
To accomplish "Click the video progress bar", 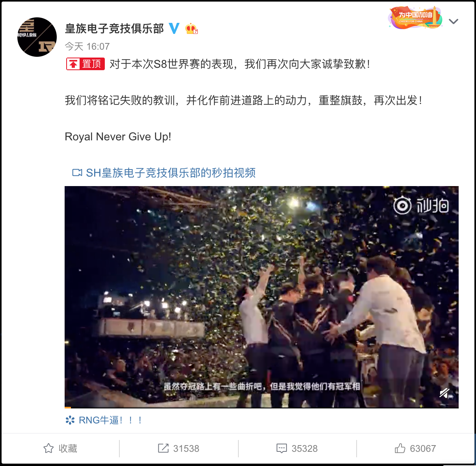I will 262,407.
